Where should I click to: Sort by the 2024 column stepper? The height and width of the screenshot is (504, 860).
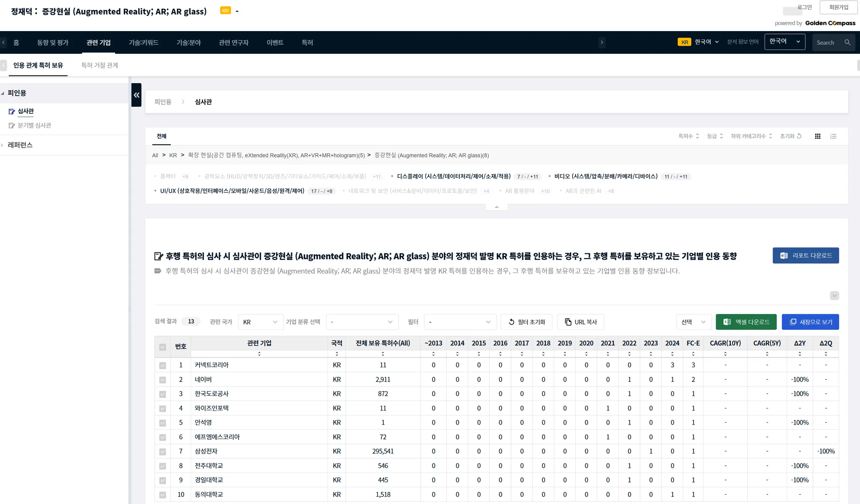pyautogui.click(x=672, y=354)
